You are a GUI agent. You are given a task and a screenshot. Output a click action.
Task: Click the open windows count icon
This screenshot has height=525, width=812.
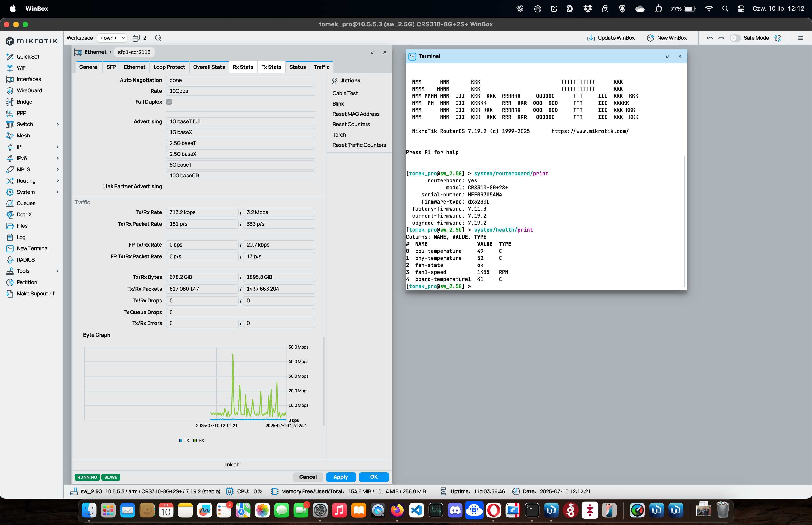pyautogui.click(x=136, y=38)
